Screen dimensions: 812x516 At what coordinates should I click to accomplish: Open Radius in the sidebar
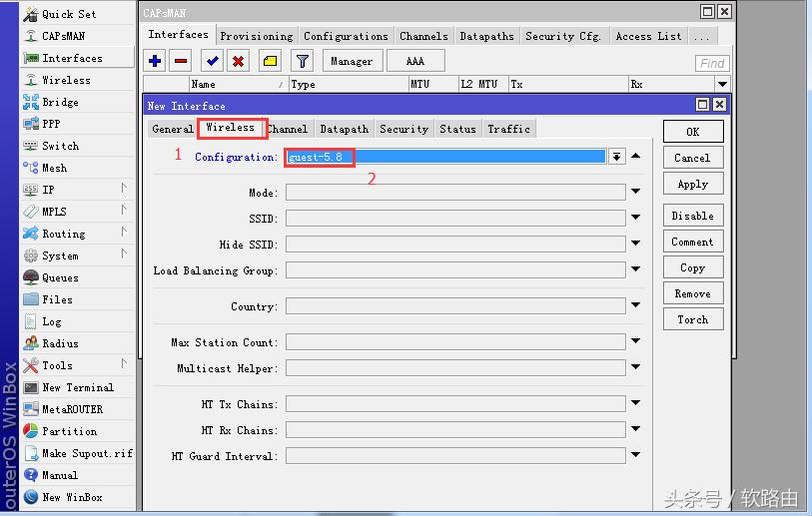[78, 343]
